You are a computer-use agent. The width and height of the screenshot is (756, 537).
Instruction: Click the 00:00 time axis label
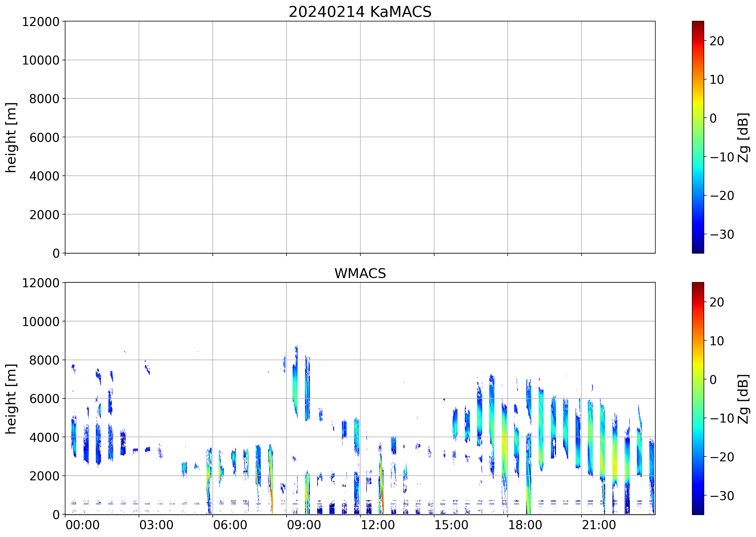[82, 525]
